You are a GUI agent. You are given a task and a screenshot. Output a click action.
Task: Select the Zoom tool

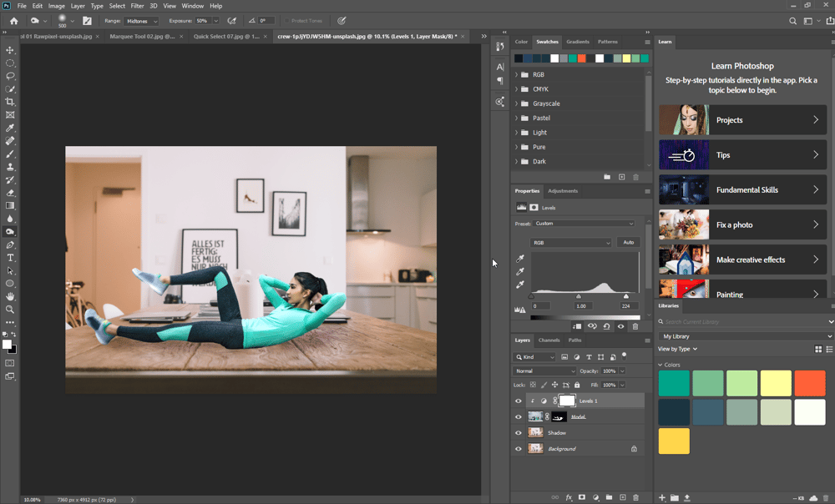pyautogui.click(x=11, y=309)
